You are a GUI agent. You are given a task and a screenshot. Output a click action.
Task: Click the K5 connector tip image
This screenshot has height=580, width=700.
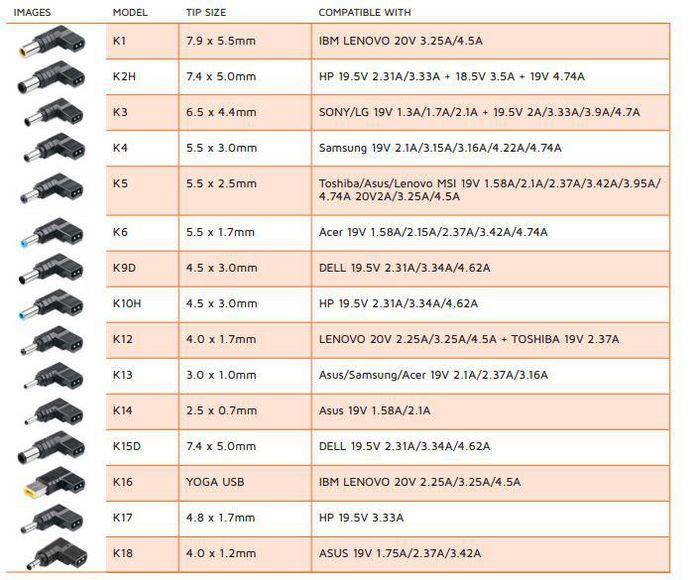coord(51,188)
